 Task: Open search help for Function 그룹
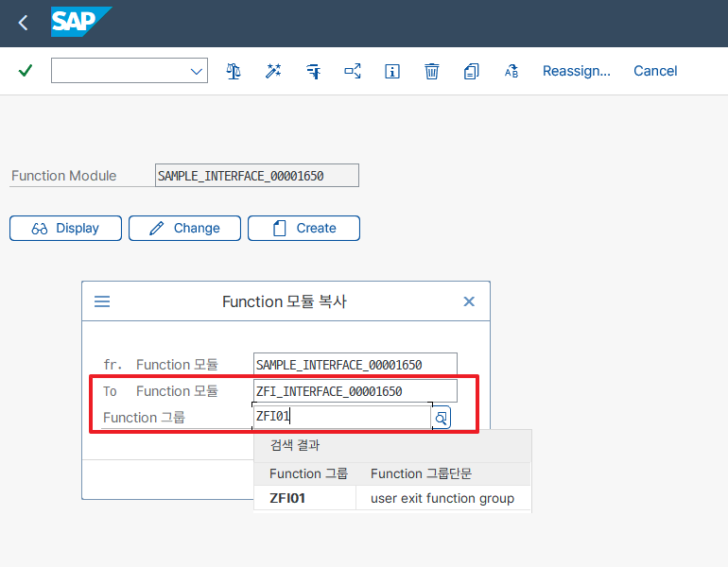point(442,418)
